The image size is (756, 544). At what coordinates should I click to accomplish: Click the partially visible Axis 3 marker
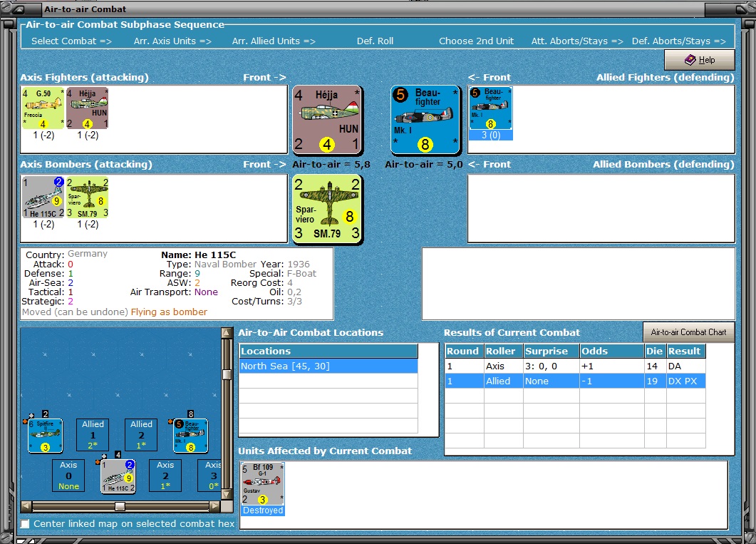(209, 476)
